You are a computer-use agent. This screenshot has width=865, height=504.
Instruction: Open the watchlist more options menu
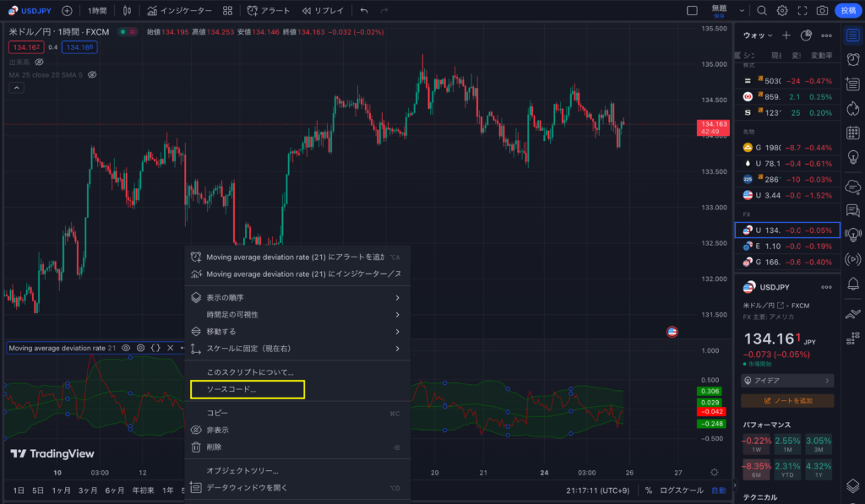826,35
